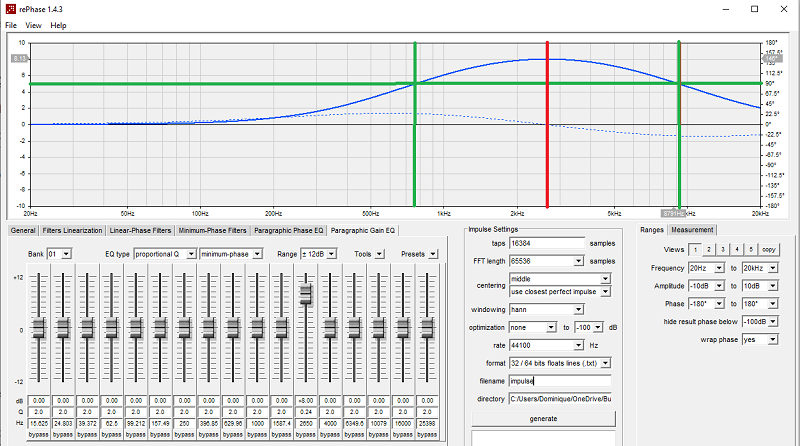
Task: Click the 2650 Hz band gain slider handle
Action: tap(306, 293)
